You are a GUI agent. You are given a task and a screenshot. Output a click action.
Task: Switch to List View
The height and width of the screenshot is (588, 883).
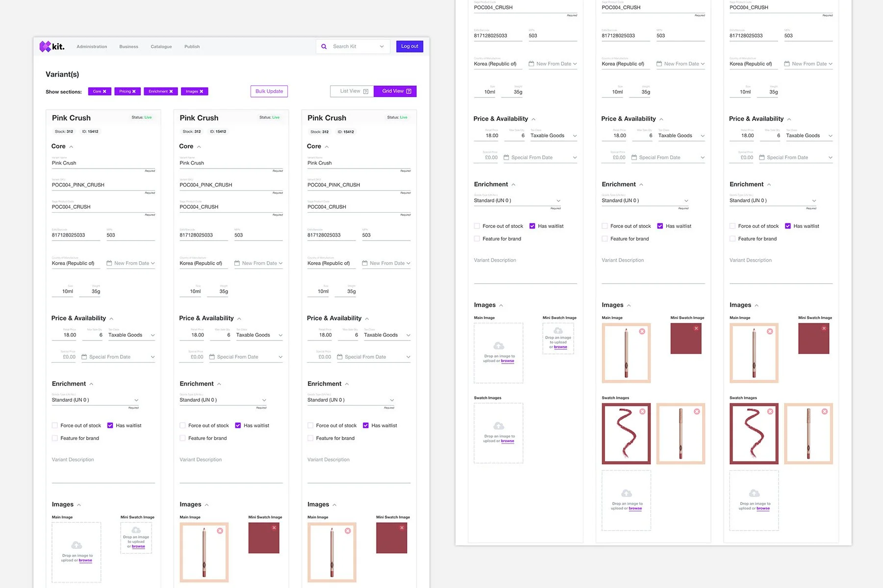pos(352,91)
